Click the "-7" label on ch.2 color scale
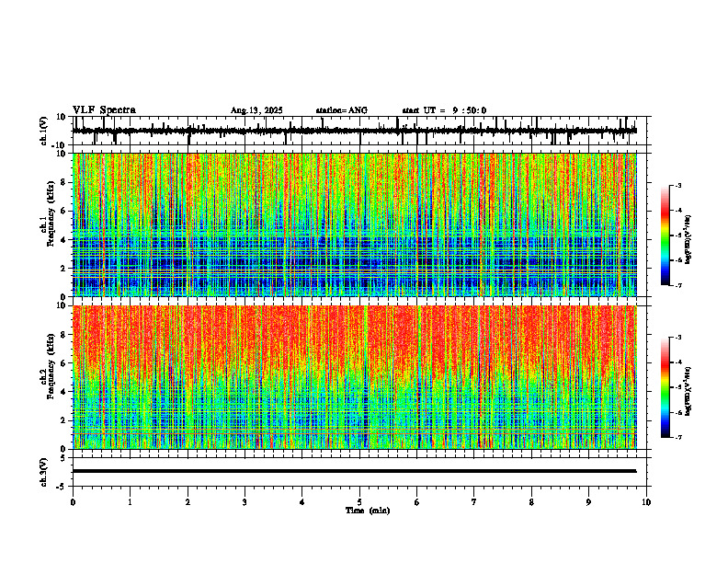Image resolution: width=728 pixels, height=563 pixels. 678,438
